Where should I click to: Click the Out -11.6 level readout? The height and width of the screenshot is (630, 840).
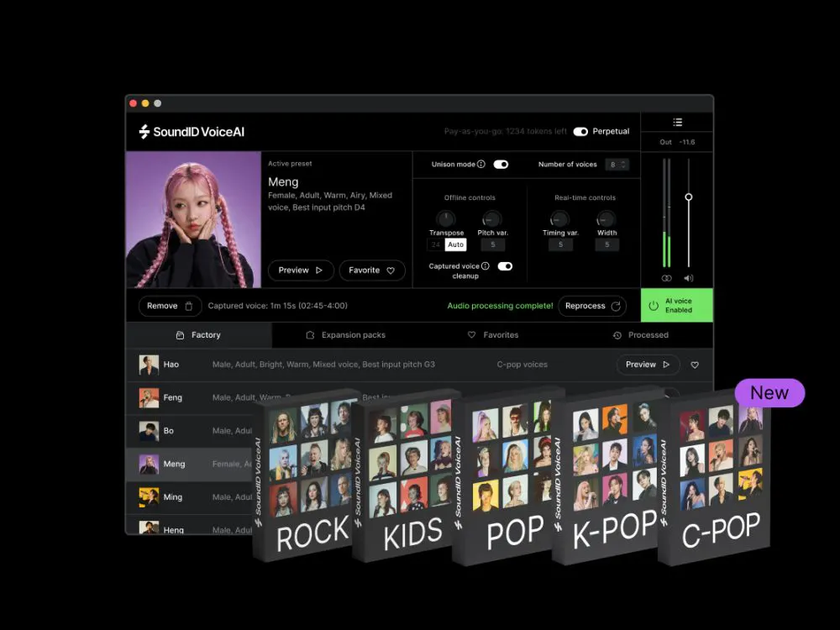coord(677,143)
